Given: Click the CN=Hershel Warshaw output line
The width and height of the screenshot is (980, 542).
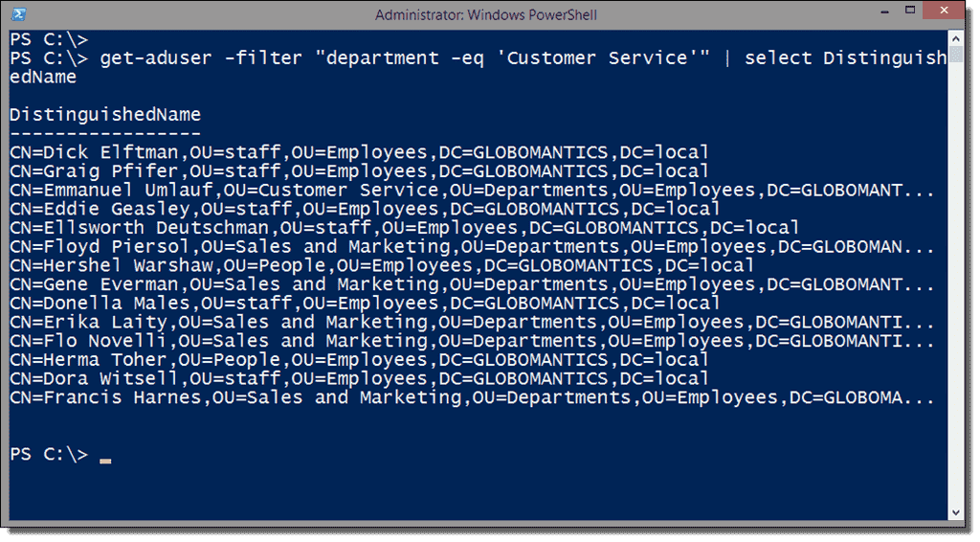Looking at the screenshot, I should 383,265.
